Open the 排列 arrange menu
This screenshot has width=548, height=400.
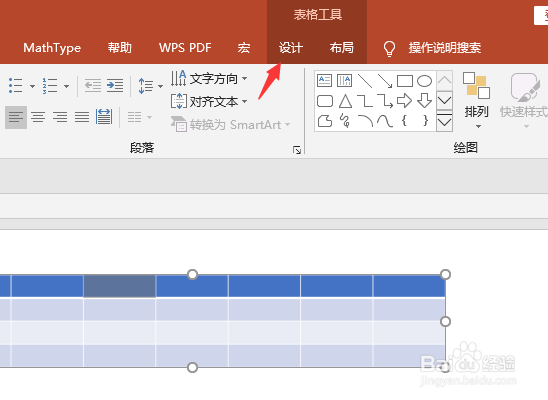point(476,100)
